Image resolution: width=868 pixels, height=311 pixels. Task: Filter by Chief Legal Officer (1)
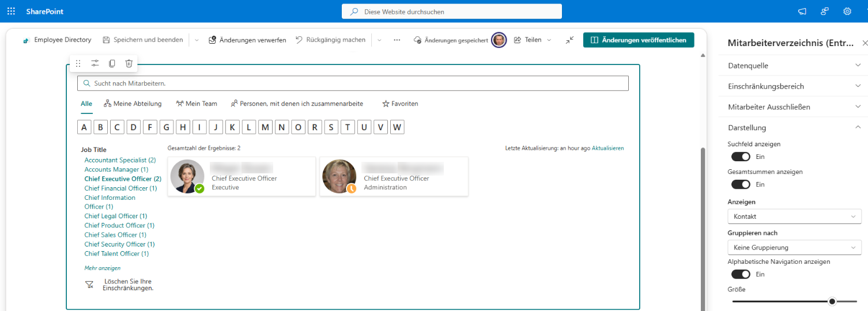116,216
